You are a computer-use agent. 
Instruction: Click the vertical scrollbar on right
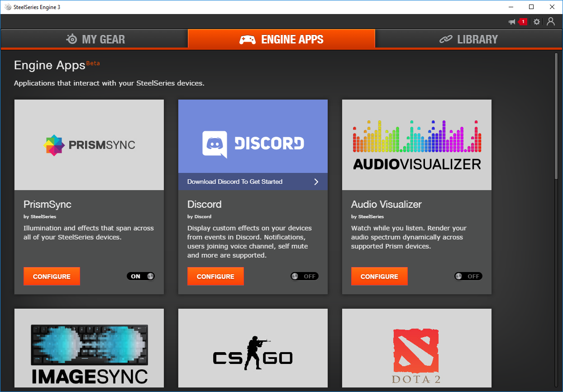click(556, 117)
